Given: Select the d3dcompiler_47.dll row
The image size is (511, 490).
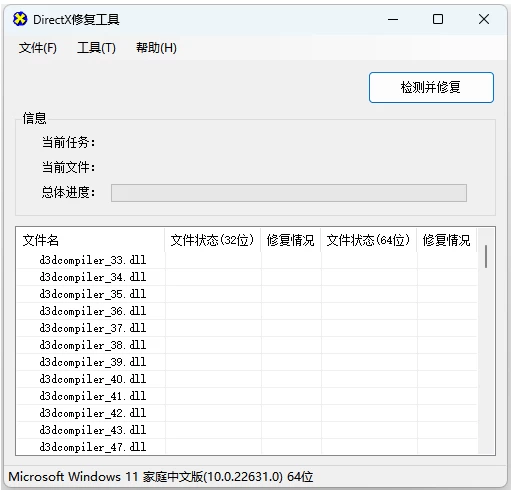Looking at the screenshot, I should coord(247,447).
